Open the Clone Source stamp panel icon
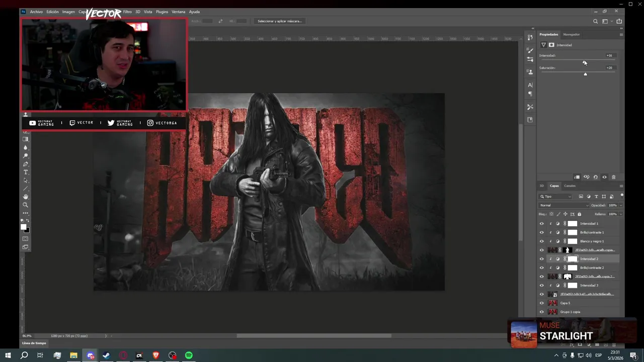Screen dimensions: 644x362 (530, 72)
